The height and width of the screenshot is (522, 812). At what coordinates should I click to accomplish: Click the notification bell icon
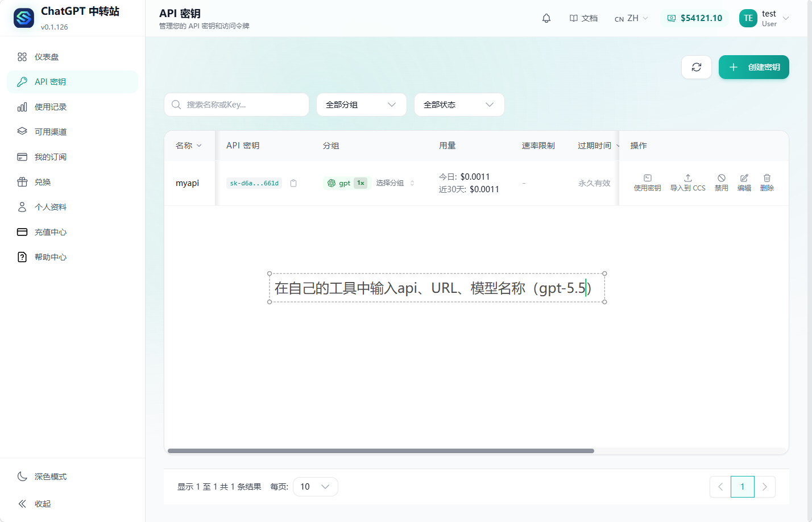coord(546,18)
